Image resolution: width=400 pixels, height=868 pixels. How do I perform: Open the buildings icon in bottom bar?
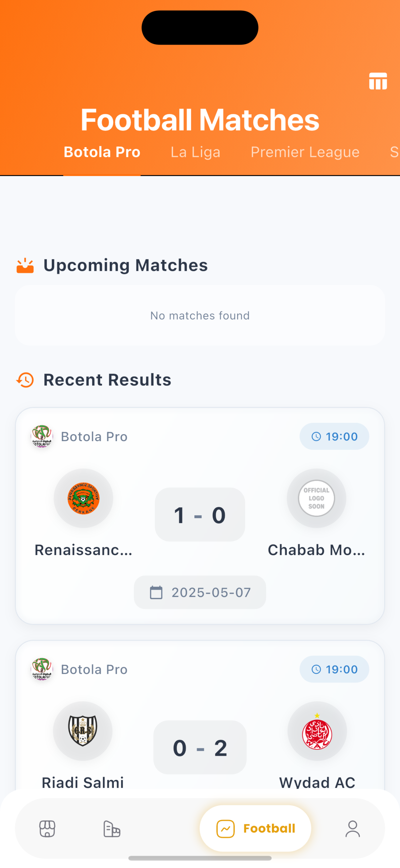tap(111, 829)
